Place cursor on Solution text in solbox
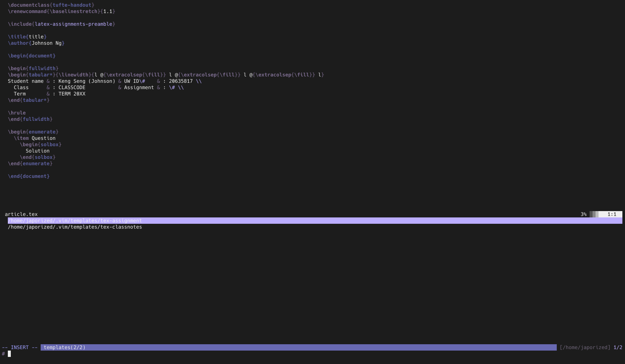Image resolution: width=625 pixels, height=364 pixels. click(x=38, y=151)
